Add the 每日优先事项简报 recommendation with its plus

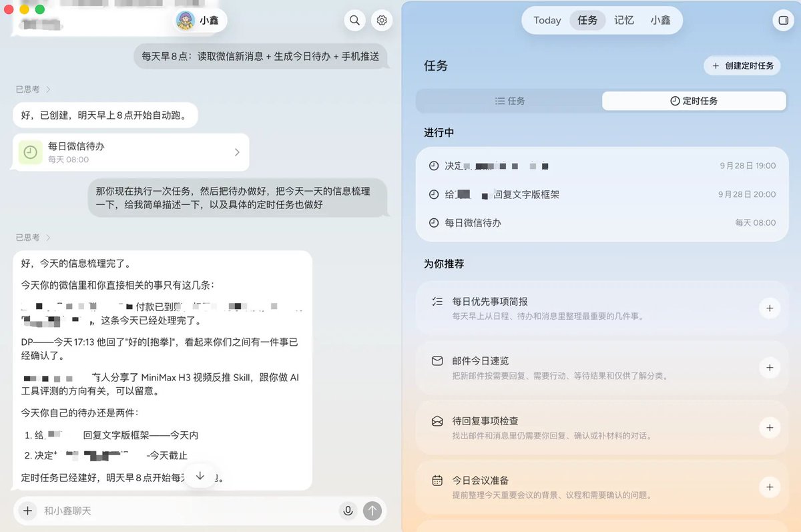770,308
